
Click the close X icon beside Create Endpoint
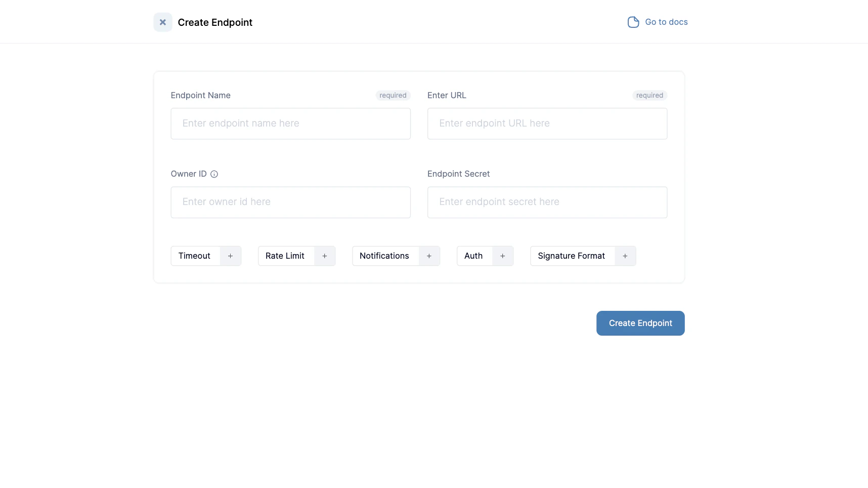(x=162, y=22)
